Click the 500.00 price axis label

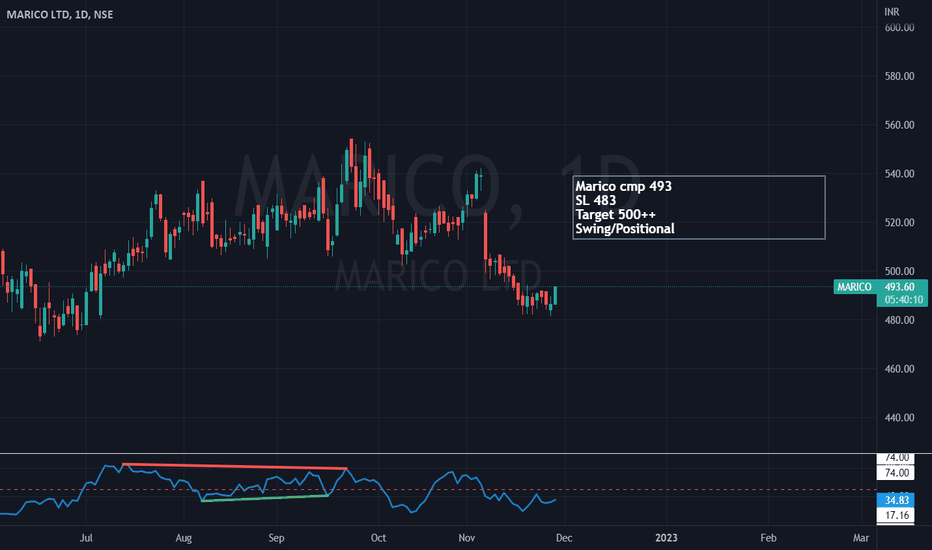pos(899,271)
